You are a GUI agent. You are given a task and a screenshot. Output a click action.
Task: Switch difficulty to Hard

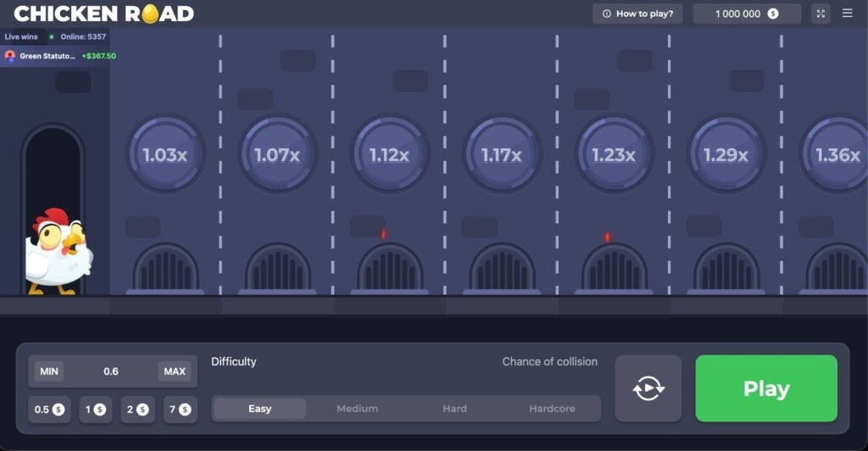coord(454,409)
